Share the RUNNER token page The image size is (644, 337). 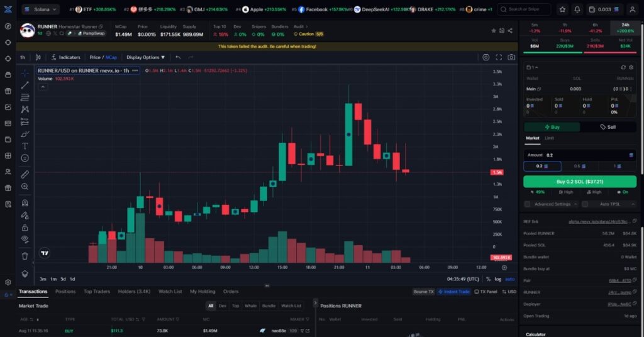pos(509,31)
